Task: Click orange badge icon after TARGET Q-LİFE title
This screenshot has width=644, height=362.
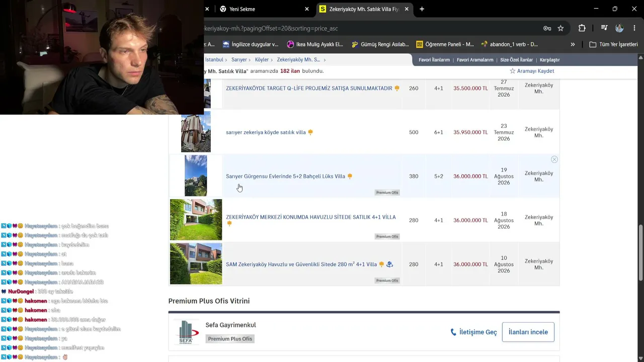Action: pos(397,88)
